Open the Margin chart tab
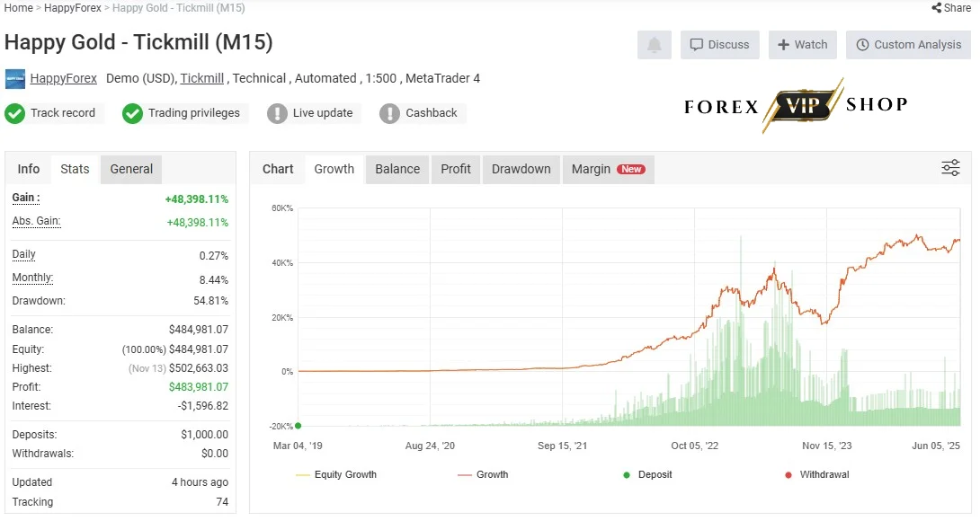980x521 pixels. coord(608,169)
